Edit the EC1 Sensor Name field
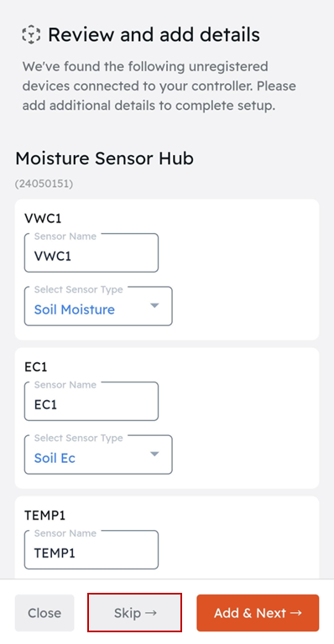The height and width of the screenshot is (644, 334). coord(91,402)
